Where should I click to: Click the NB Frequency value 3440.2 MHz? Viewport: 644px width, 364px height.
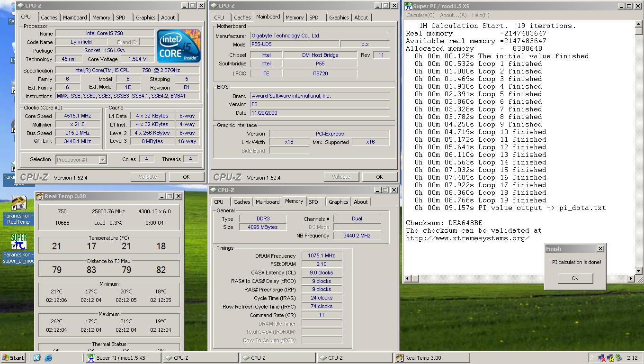tap(357, 236)
